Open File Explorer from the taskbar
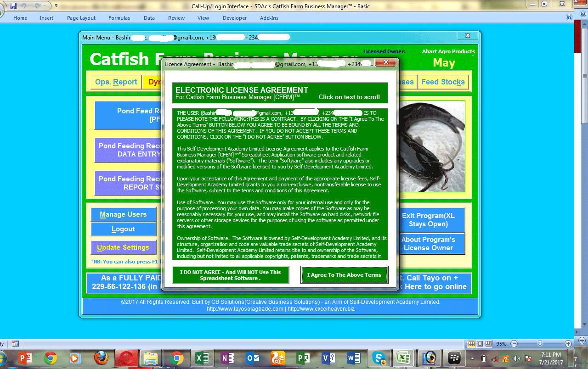The image size is (588, 369). pyautogui.click(x=151, y=358)
